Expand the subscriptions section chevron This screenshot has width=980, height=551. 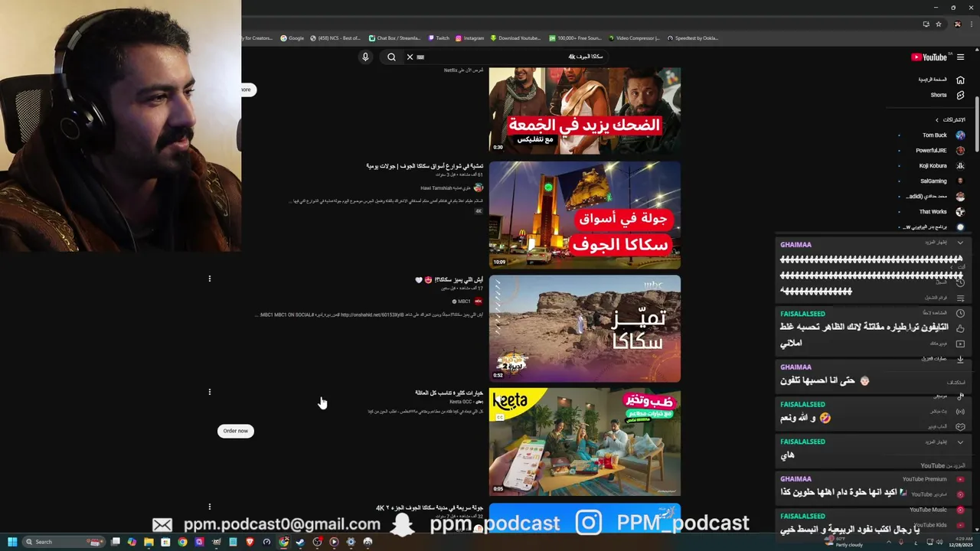coord(936,120)
